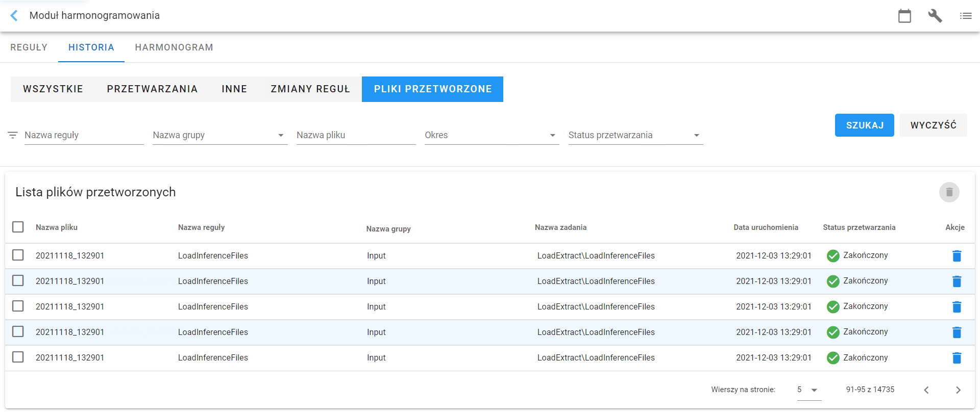Click the grey bulk delete trash icon
Image resolution: width=980 pixels, height=413 pixels.
click(949, 192)
